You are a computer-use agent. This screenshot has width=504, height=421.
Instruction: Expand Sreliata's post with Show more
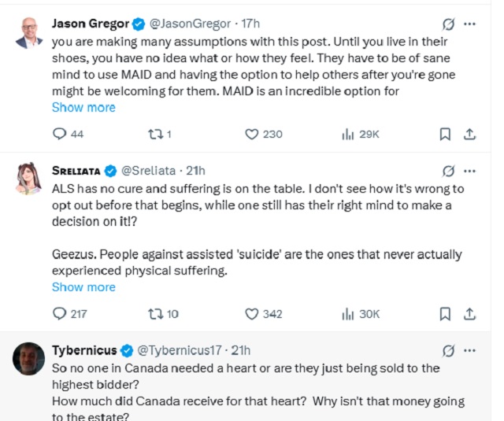point(83,287)
